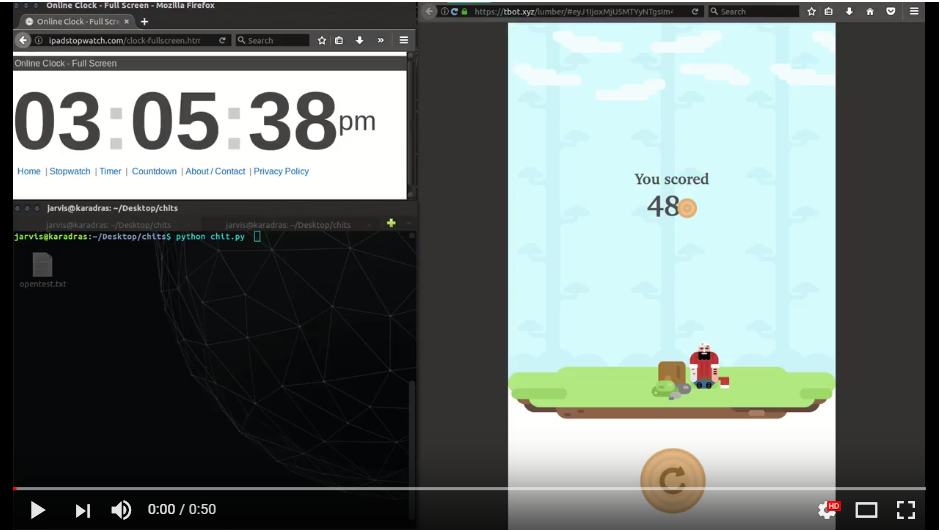Screen dimensions: 940x530
Task: Go back in the left Firefox window
Action: (x=23, y=40)
